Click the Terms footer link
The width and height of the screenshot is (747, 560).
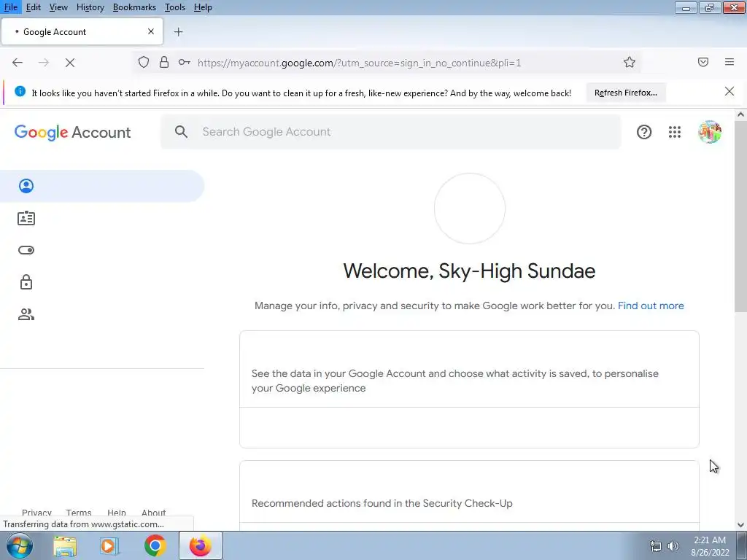pos(79,513)
